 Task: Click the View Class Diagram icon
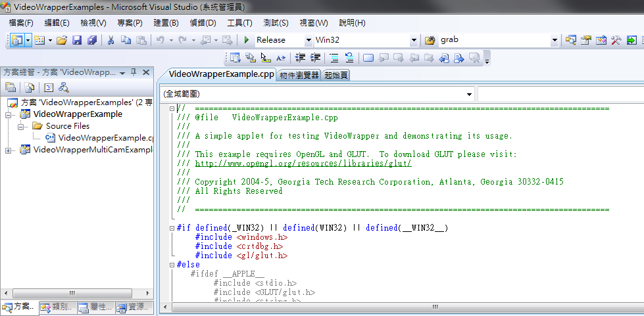(64, 87)
